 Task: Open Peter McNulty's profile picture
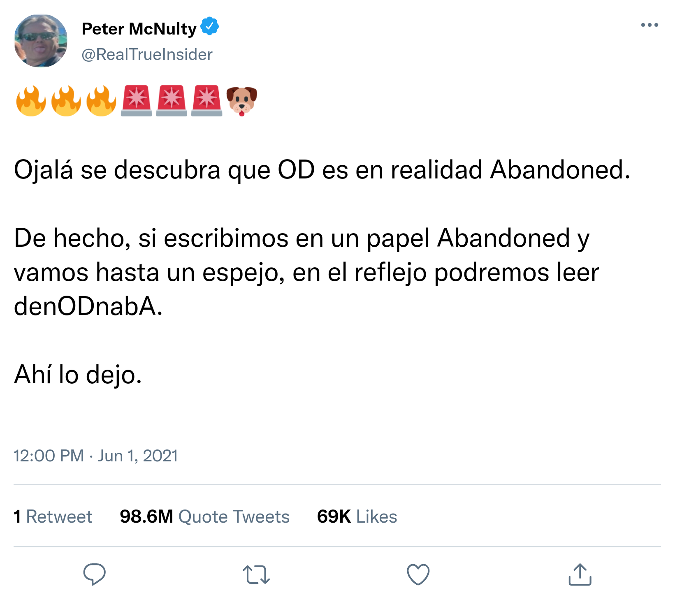click(41, 41)
